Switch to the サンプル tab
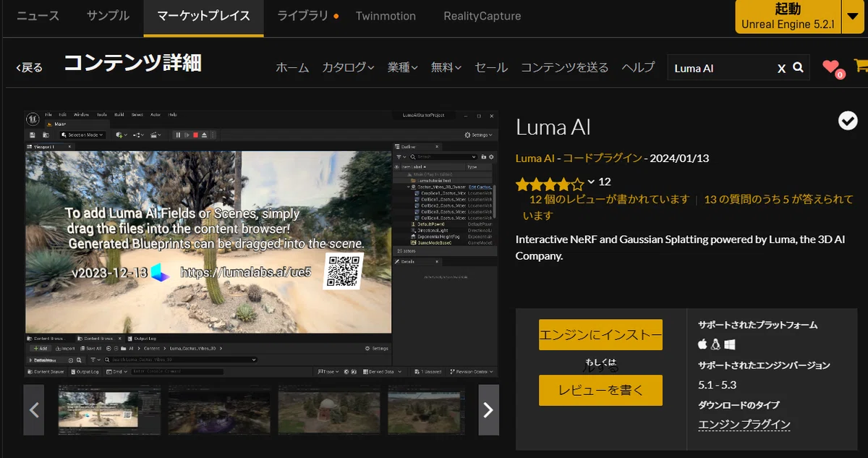This screenshot has height=458, width=868. pyautogui.click(x=108, y=15)
